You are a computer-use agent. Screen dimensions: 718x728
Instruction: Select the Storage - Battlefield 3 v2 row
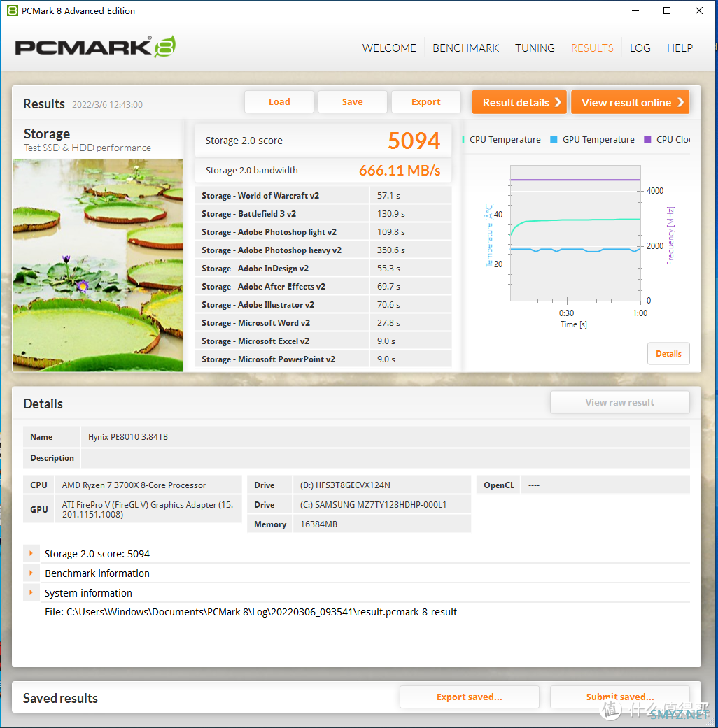[x=323, y=213]
